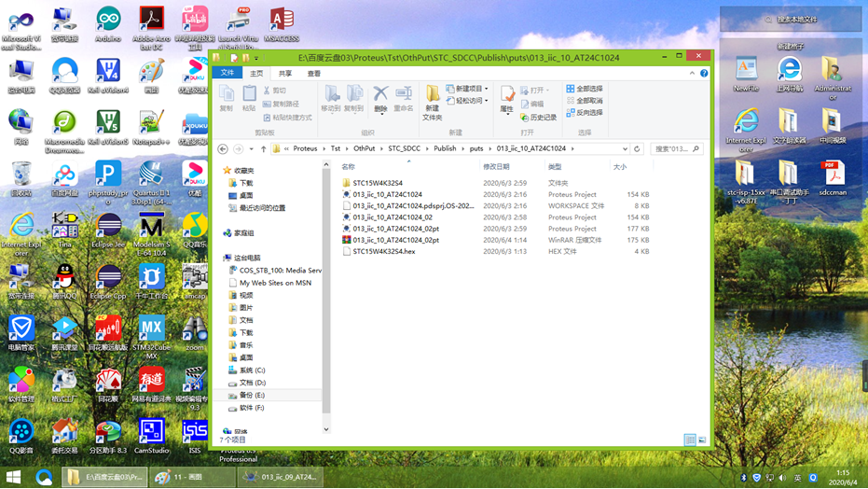Click the volume icon in system tray
This screenshot has width=868, height=489.
(782, 478)
